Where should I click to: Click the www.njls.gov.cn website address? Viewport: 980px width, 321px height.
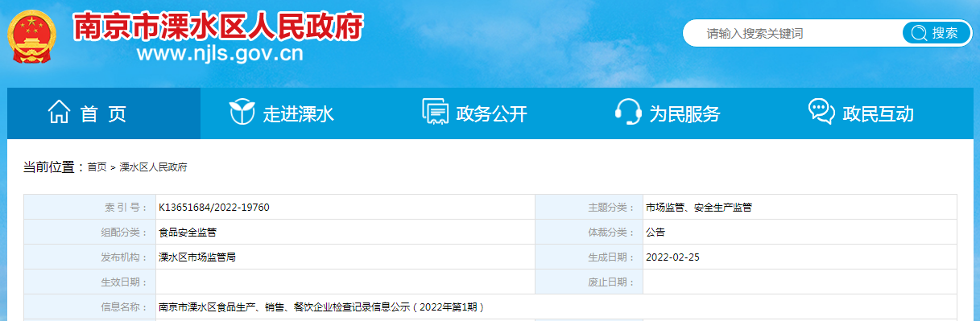(x=220, y=55)
